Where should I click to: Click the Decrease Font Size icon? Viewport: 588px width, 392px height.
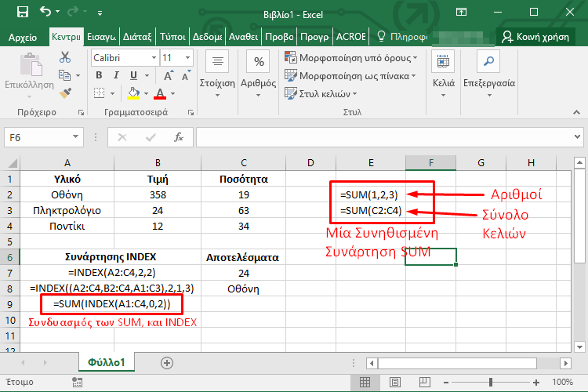coord(187,75)
